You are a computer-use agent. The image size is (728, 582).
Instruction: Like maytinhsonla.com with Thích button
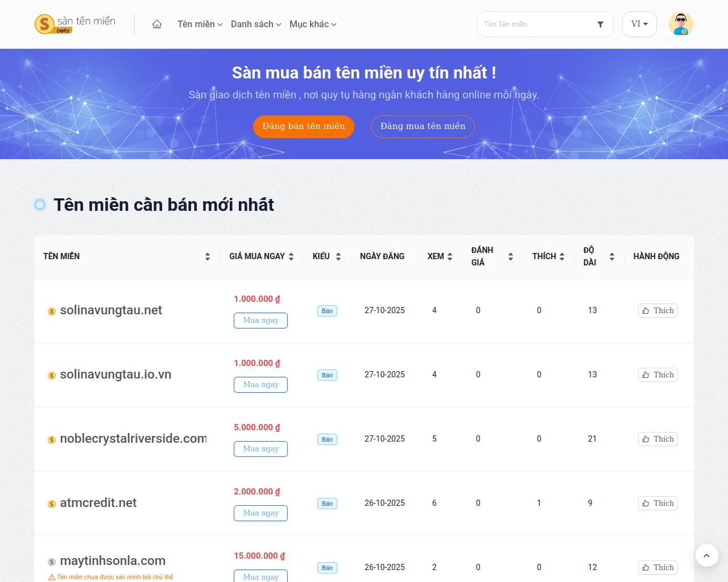click(658, 567)
